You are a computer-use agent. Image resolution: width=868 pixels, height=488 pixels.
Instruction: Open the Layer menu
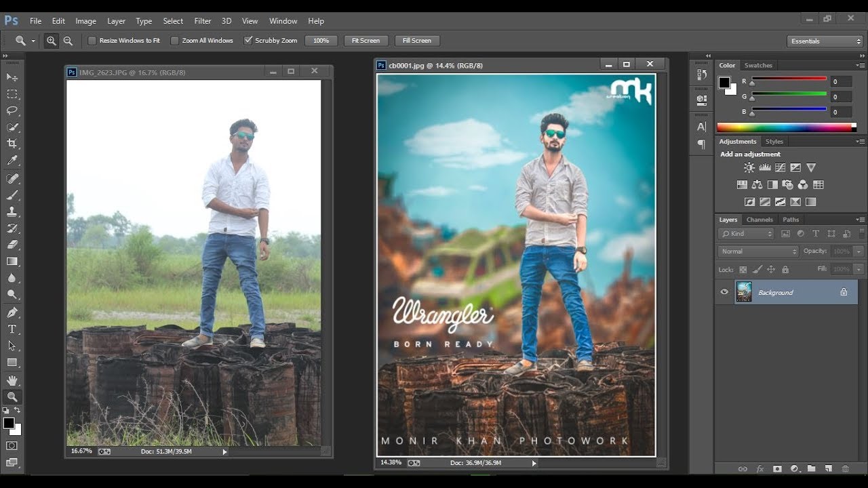tap(116, 21)
